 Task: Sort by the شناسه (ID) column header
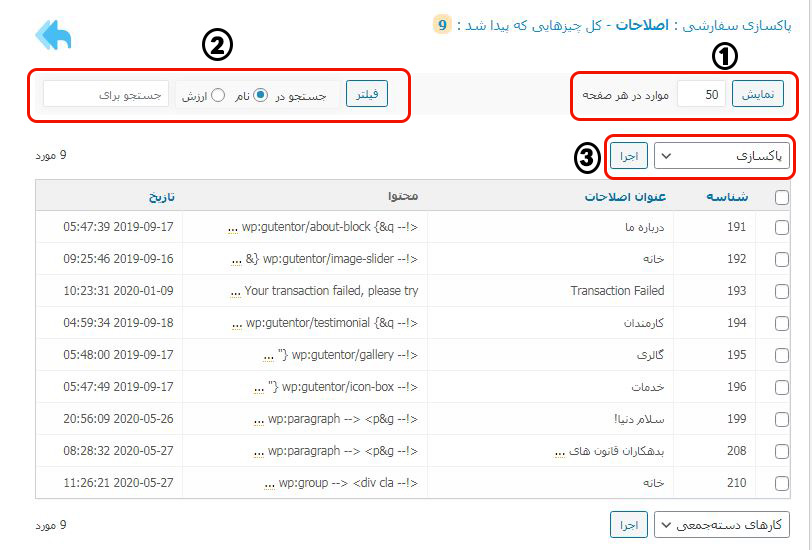[727, 197]
